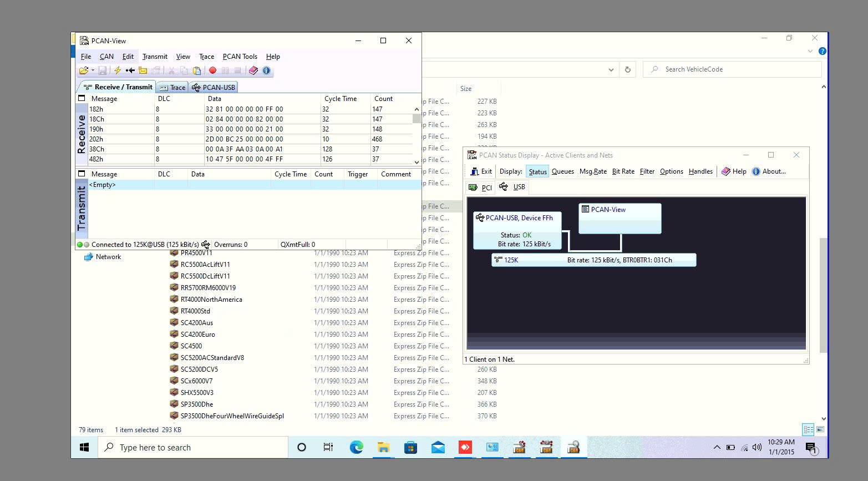Open the PCAN-View Help book icon
Screen dimensions: 868x481
coord(253,70)
